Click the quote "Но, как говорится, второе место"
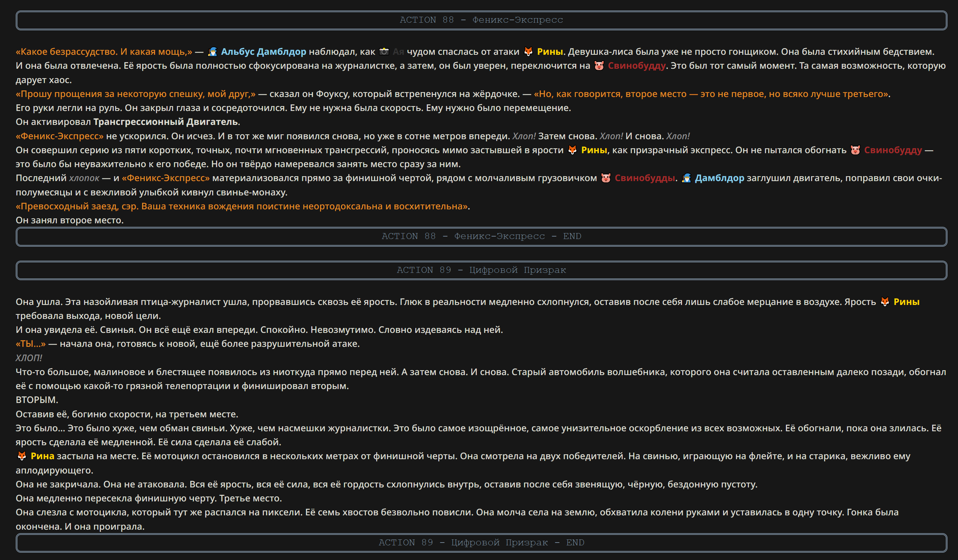 pyautogui.click(x=712, y=94)
